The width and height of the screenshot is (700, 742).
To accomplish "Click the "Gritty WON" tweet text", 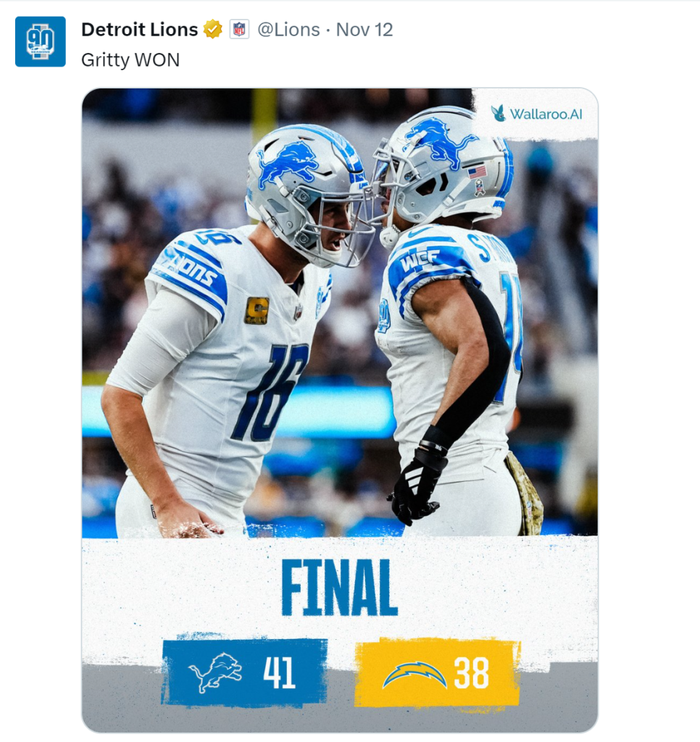I will [130, 60].
